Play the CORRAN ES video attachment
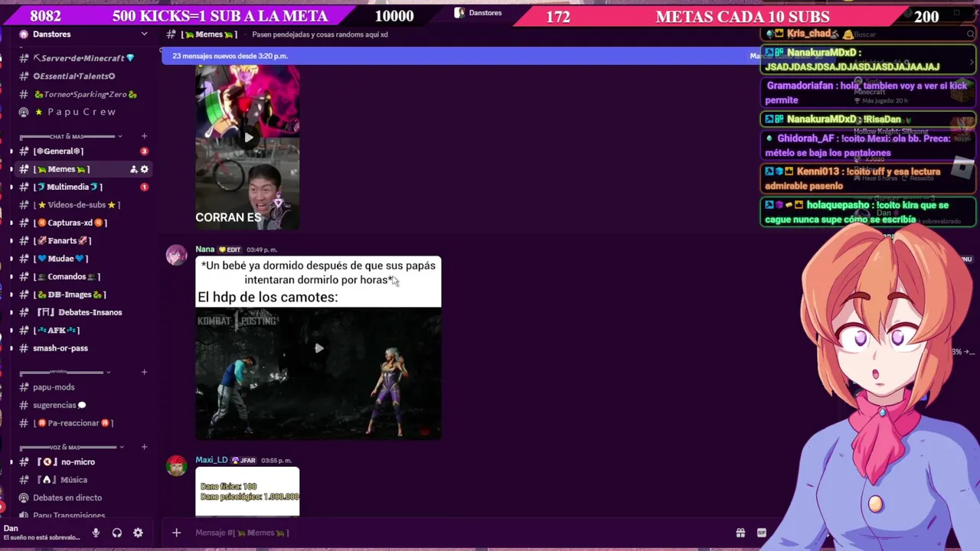The image size is (980, 551). pos(247,139)
